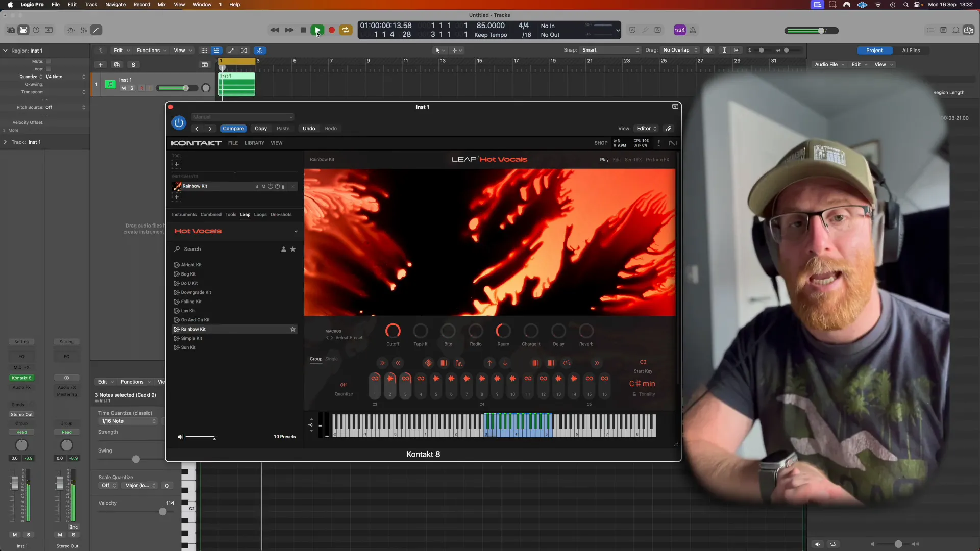
Task: Open the Library panel icon
Action: tap(11, 30)
